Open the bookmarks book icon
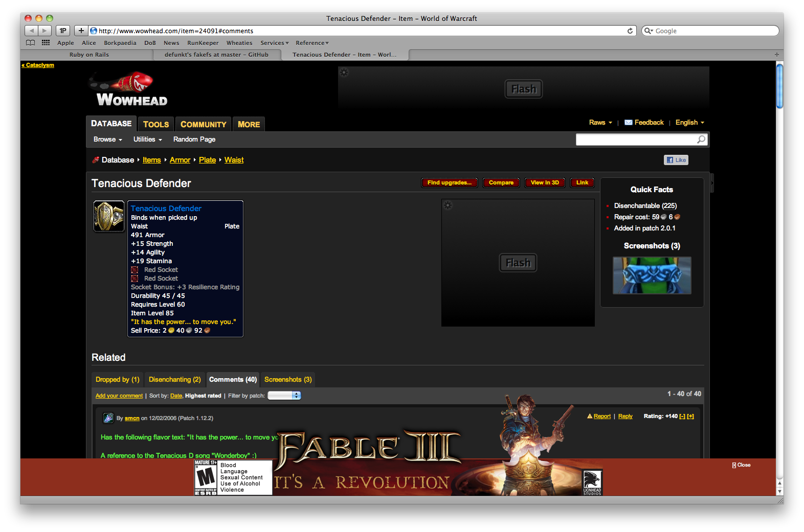Image resolution: width=804 pixels, height=532 pixels. click(x=31, y=43)
